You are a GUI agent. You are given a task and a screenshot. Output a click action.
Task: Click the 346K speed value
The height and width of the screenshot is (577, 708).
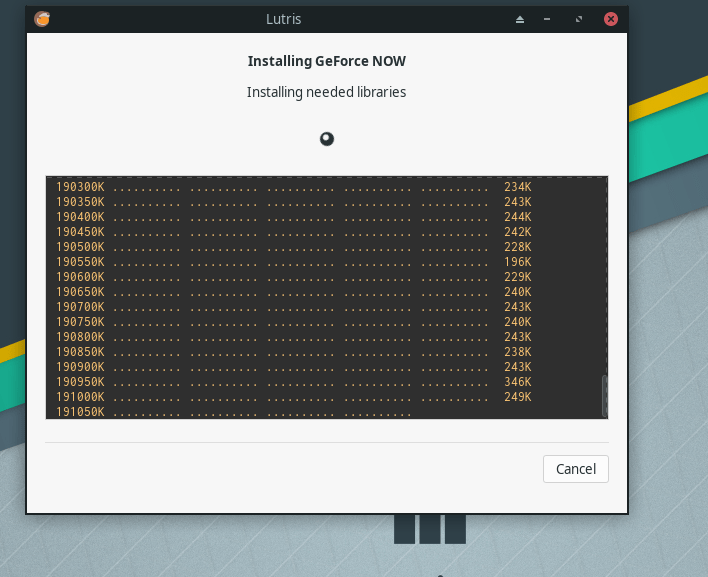(518, 382)
